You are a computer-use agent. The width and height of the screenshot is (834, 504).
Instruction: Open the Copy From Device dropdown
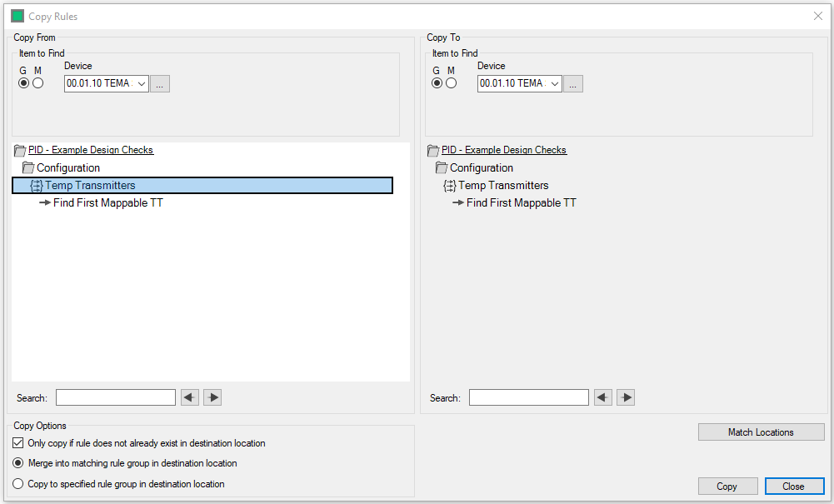[x=141, y=83]
